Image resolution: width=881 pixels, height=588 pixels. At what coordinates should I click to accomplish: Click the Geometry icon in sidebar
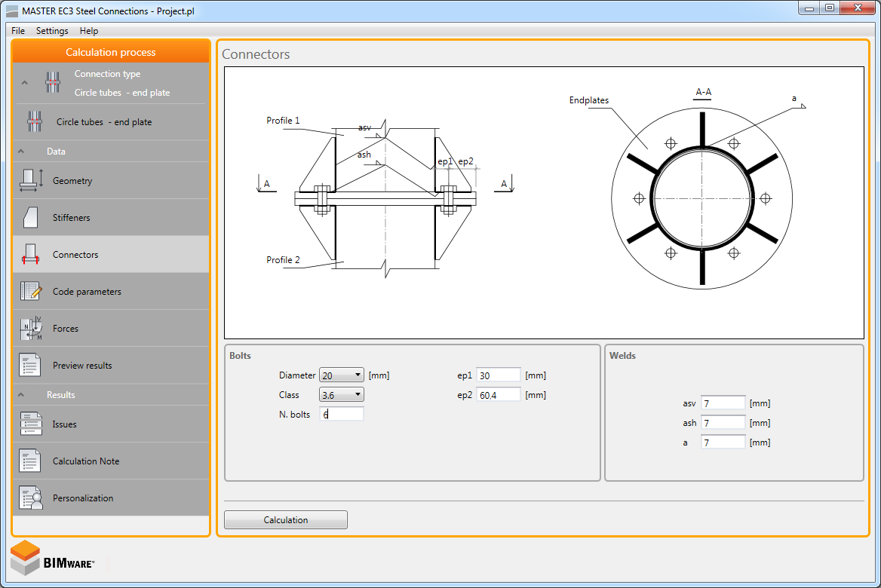pos(31,181)
